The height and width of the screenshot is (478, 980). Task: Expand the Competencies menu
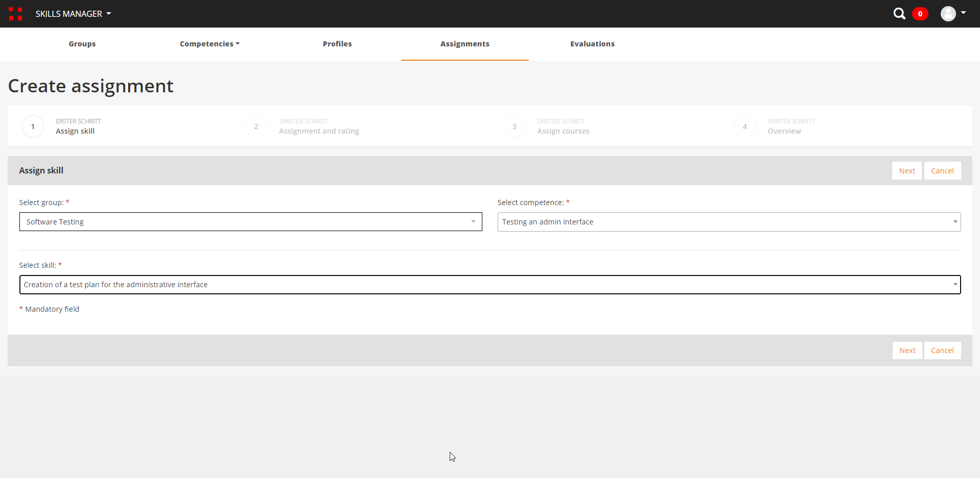(x=209, y=44)
